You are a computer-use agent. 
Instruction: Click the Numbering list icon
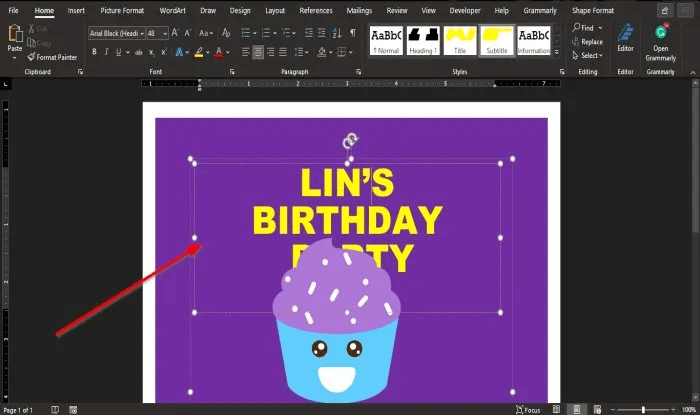pyautogui.click(x=266, y=33)
